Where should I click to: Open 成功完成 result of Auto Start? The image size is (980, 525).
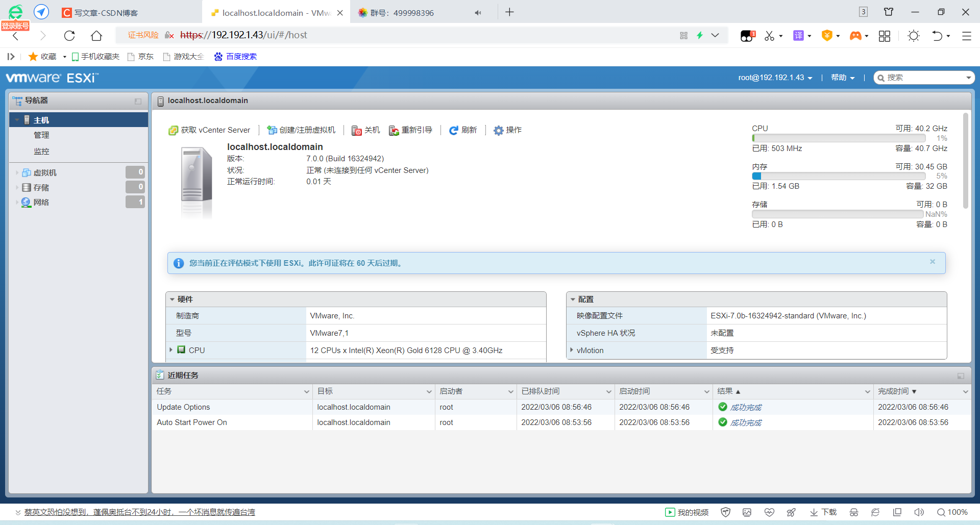pos(746,422)
